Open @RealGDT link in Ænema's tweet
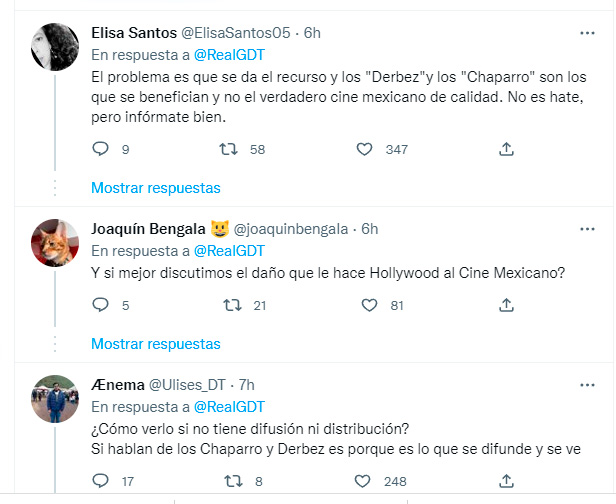 pos(228,406)
